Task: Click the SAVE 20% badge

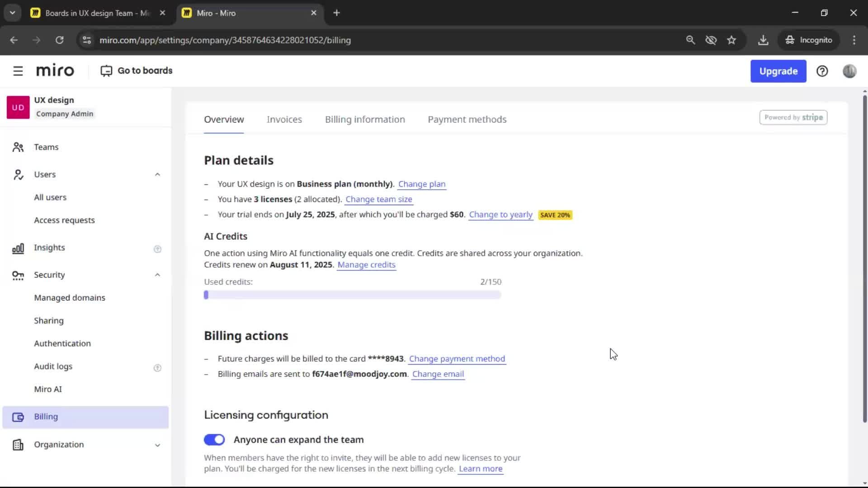Action: pos(555,215)
